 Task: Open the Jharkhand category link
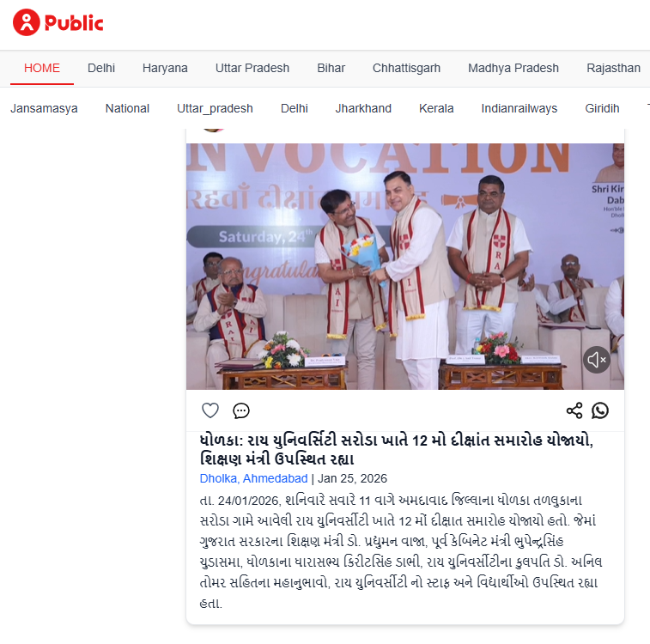[363, 108]
